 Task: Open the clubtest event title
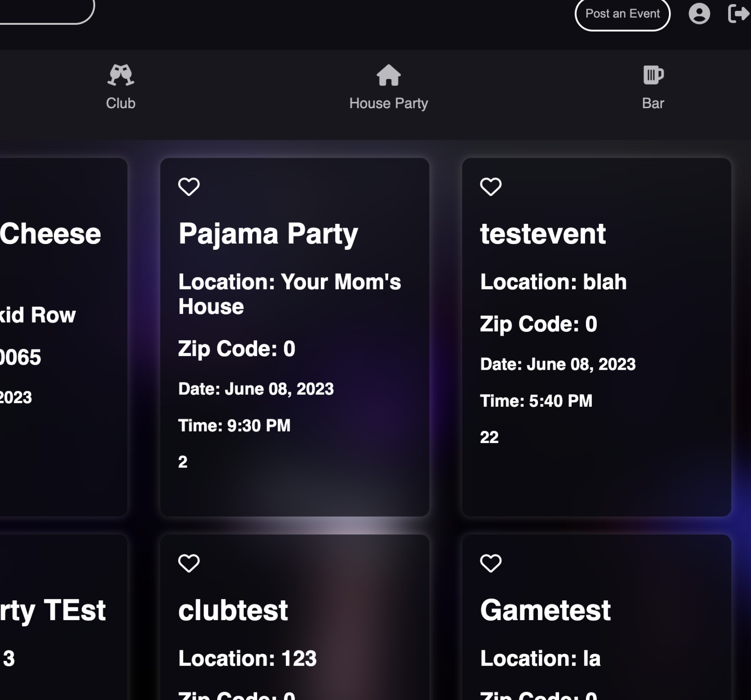tap(233, 610)
